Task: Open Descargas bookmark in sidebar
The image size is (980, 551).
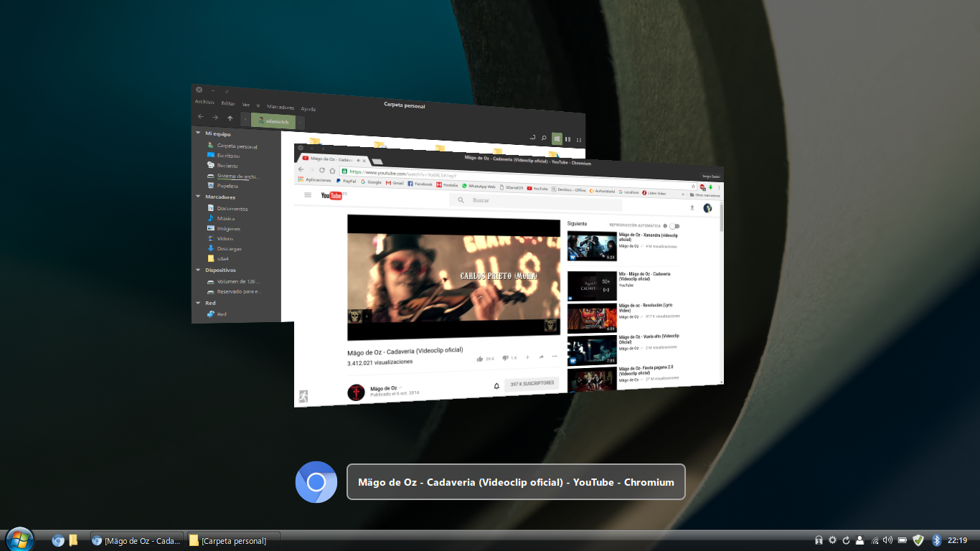Action: tap(225, 248)
